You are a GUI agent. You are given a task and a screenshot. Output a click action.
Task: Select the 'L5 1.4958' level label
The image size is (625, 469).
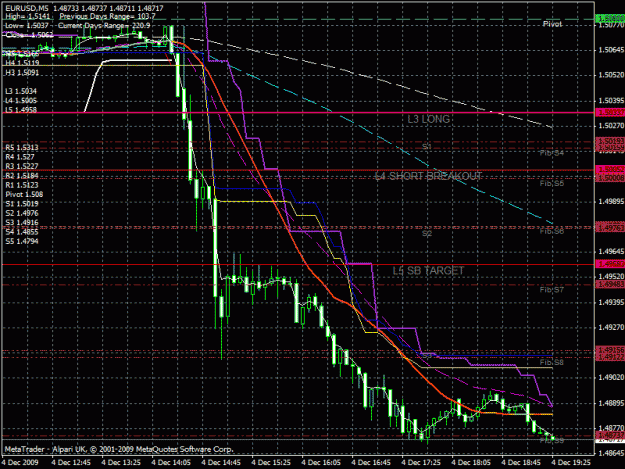21,110
